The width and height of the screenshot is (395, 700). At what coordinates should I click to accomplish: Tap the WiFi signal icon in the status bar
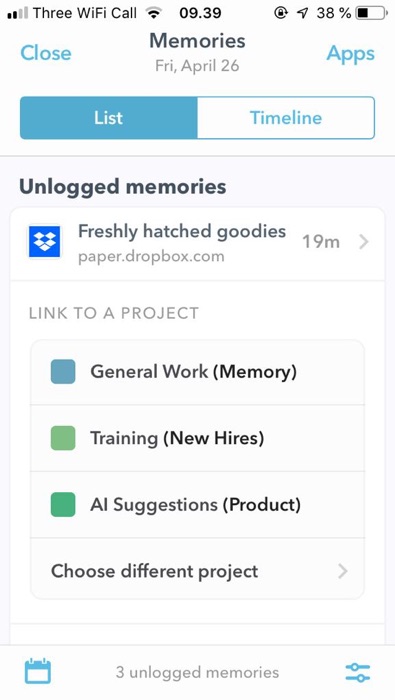pyautogui.click(x=154, y=13)
